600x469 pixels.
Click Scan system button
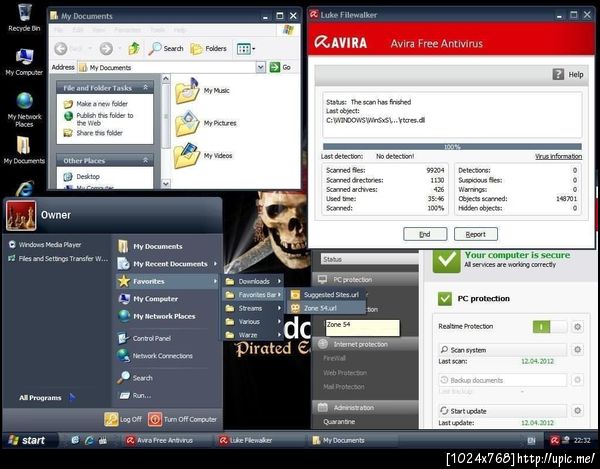[x=502, y=350]
